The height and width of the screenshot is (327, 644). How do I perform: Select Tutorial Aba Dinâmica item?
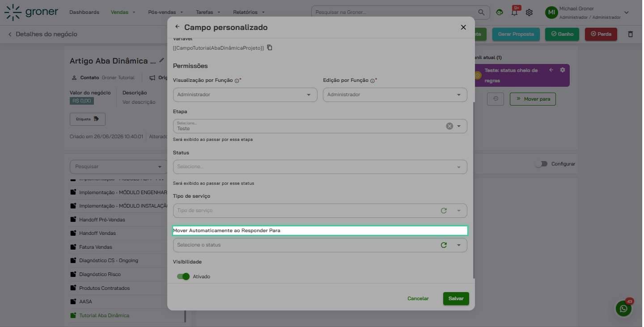[104, 315]
